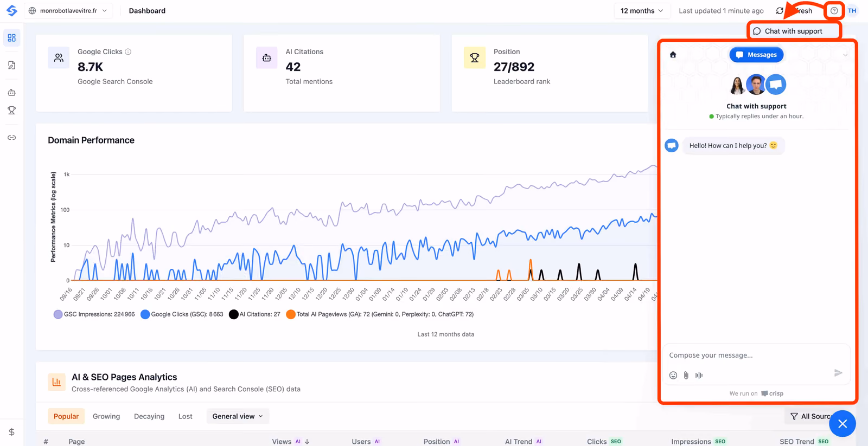Image resolution: width=868 pixels, height=446 pixels.
Task: Click the Position trophy icon
Action: pyautogui.click(x=475, y=57)
